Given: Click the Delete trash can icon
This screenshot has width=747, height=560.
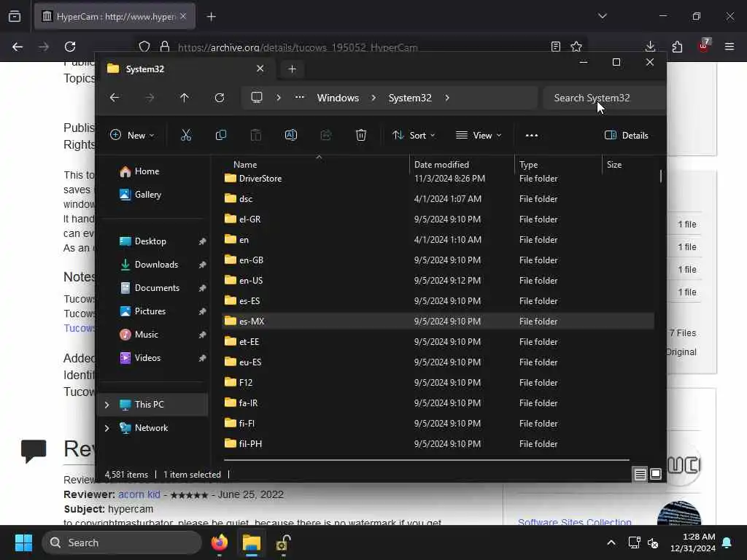Looking at the screenshot, I should pyautogui.click(x=361, y=135).
